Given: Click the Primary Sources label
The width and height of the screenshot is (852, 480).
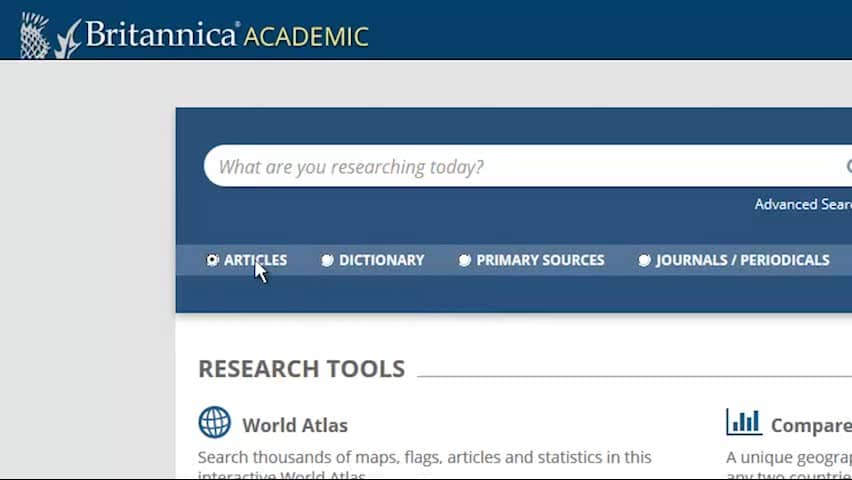Looking at the screenshot, I should [x=540, y=260].
